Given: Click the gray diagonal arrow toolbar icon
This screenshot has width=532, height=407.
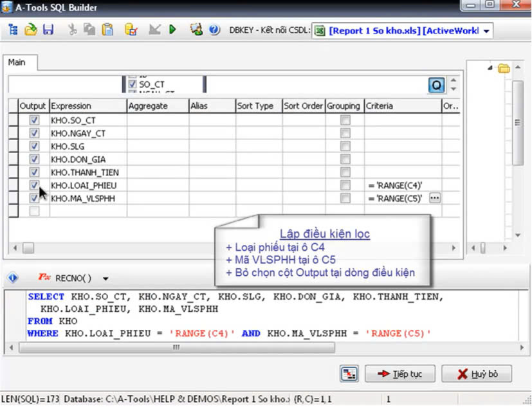Looking at the screenshot, I should [x=155, y=30].
